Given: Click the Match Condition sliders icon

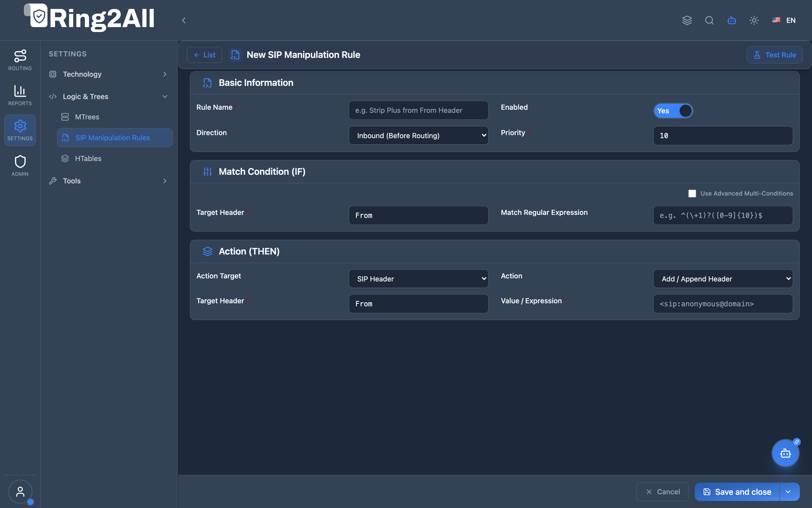Looking at the screenshot, I should (207, 172).
